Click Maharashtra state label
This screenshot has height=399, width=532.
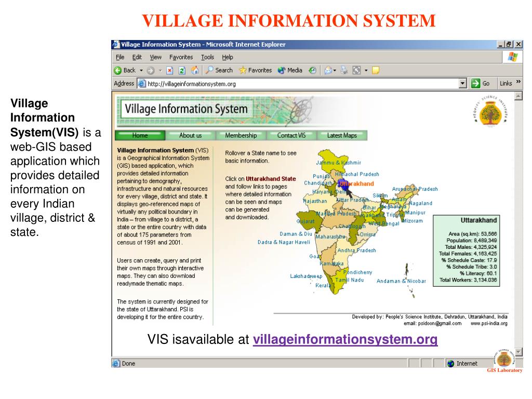tap(330, 236)
